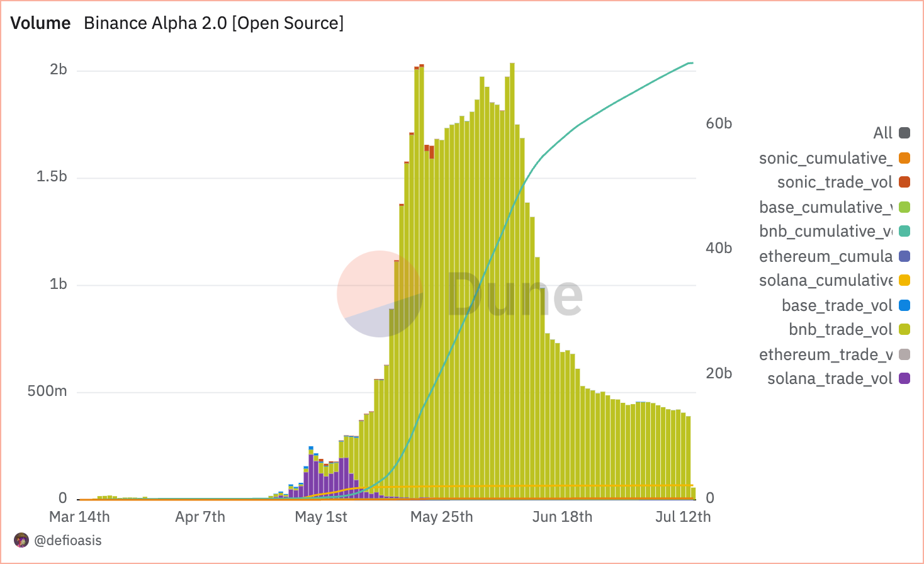Screen dimensions: 924x564
Task: Select the base_trade_vol legend label
Action: (x=837, y=305)
